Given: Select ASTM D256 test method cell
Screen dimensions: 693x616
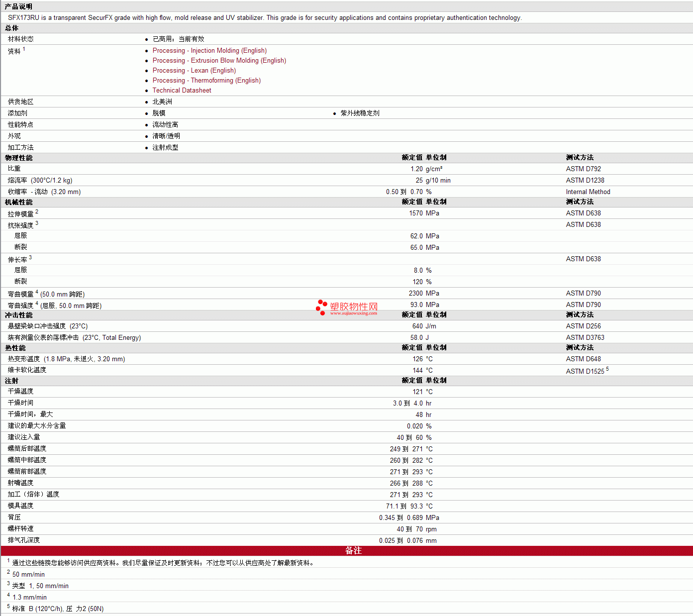Looking at the screenshot, I should click(583, 326).
